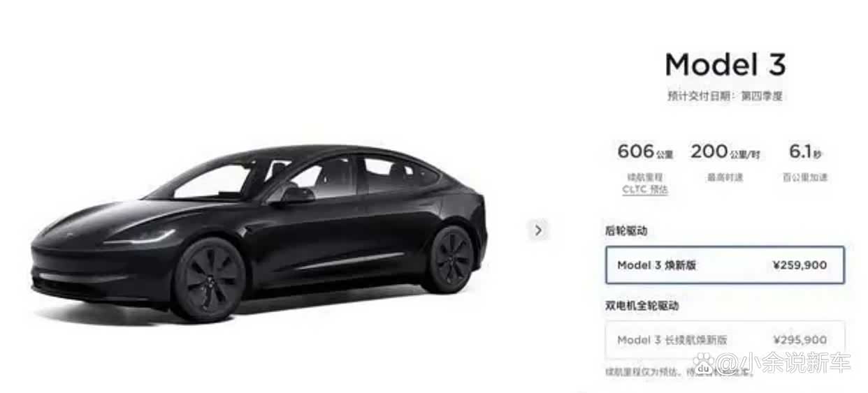Click the 双电机全轮驱动 section label

tap(642, 306)
